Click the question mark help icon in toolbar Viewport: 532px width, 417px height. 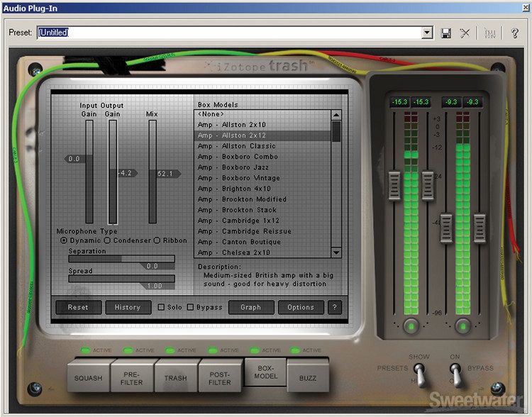515,33
